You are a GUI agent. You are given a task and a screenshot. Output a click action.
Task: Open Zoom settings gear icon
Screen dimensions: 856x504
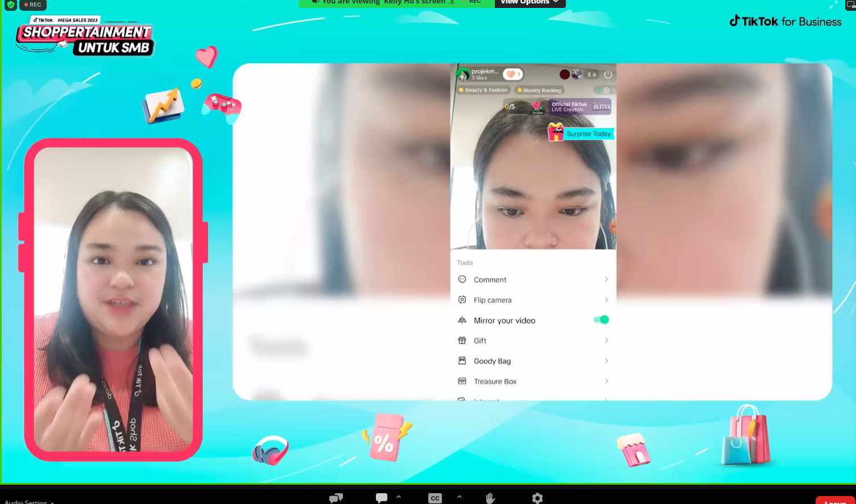(537, 498)
